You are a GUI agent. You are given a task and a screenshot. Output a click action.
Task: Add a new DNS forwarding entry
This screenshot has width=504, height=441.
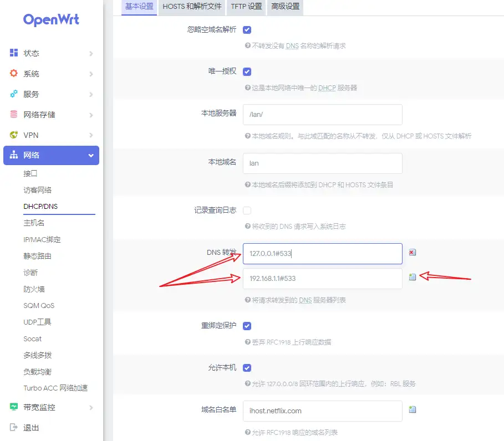[x=413, y=277]
